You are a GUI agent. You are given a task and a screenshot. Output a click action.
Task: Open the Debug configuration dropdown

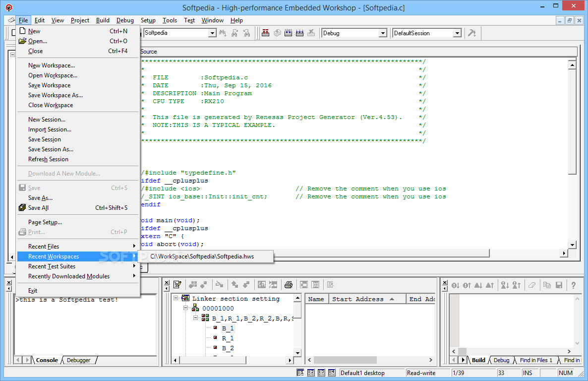[382, 33]
